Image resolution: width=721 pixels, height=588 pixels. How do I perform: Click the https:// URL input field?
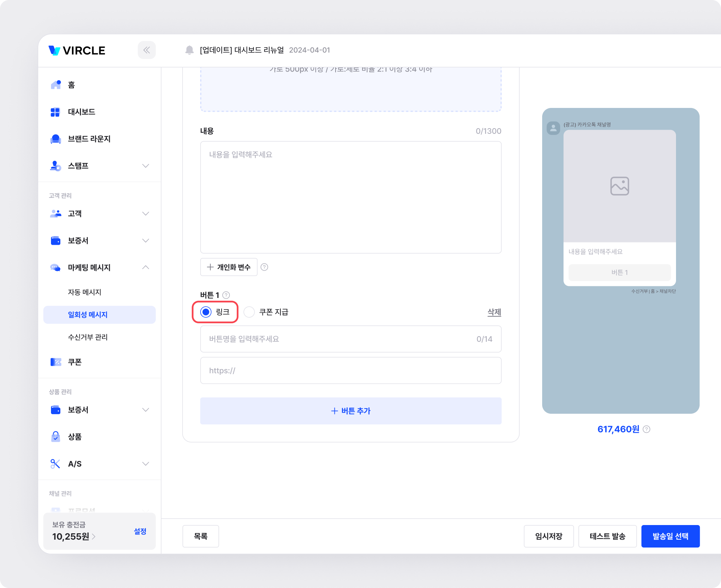point(351,371)
